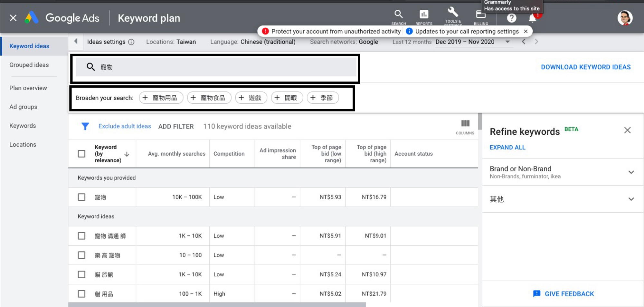
Task: Tick the checkbox for keyword 寵物 溝通 師
Action: [x=82, y=236]
